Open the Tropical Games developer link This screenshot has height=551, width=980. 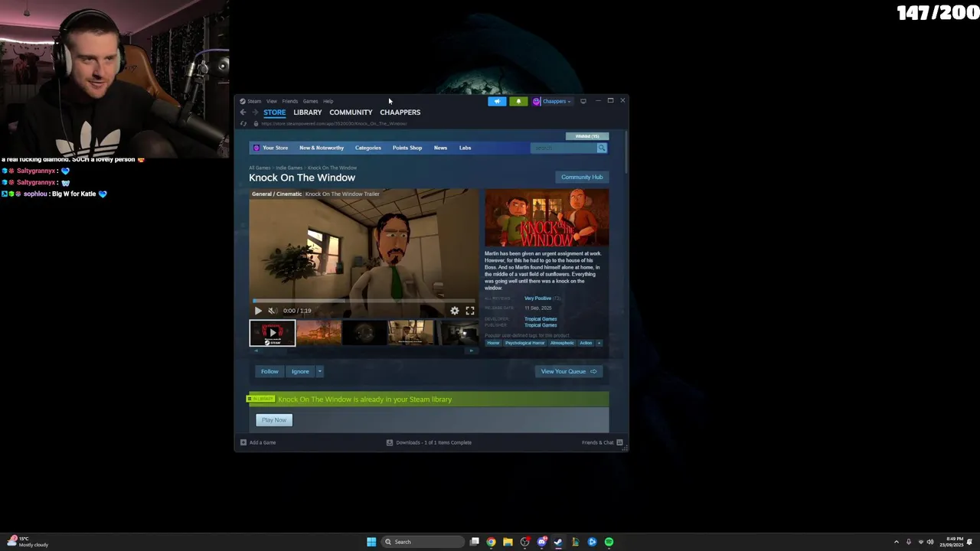point(541,319)
